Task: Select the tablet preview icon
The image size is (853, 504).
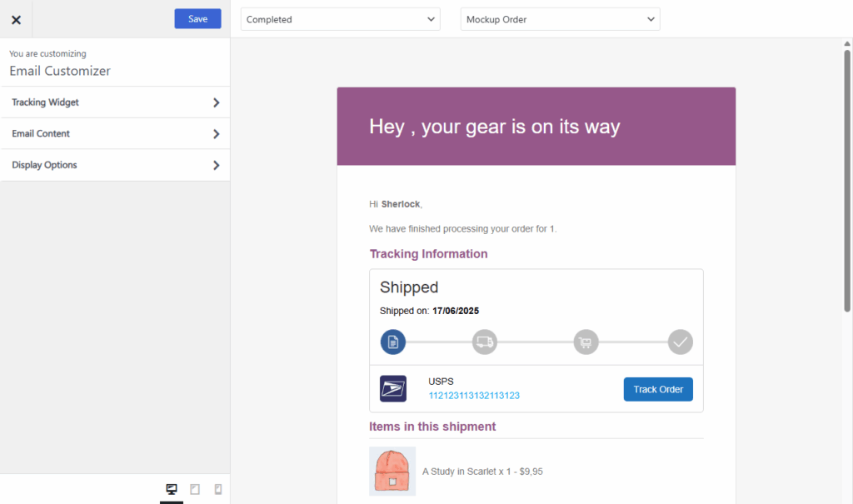Action: tap(194, 489)
